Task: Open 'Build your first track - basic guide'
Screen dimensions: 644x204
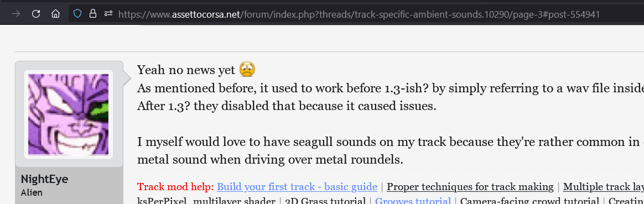Action: coord(297,187)
